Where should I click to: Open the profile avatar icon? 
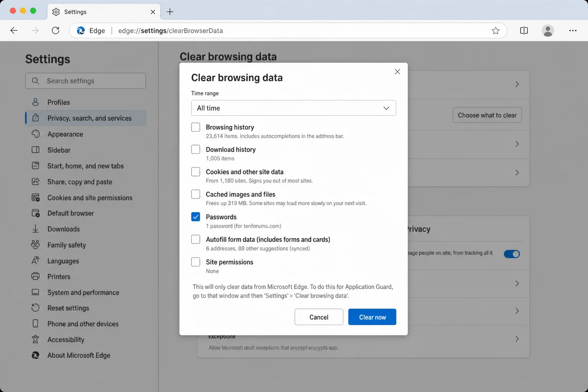pyautogui.click(x=548, y=31)
